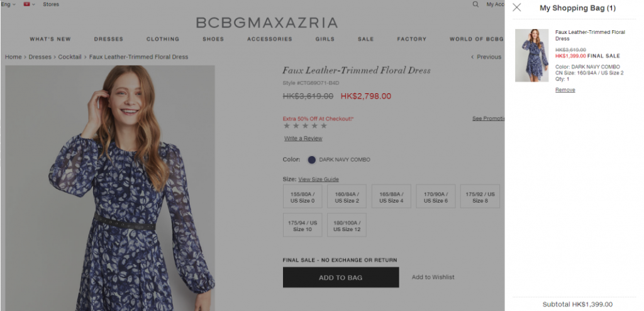644x311 pixels.
Task: Click the Write a Review link
Action: 303,139
